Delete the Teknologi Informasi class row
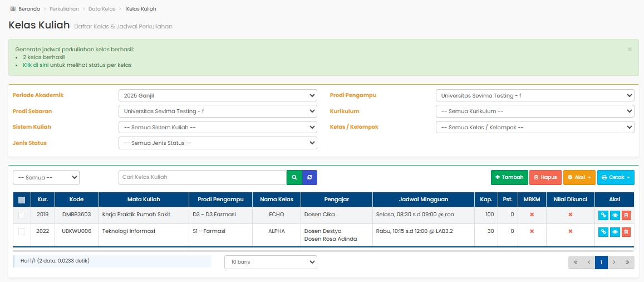 click(626, 232)
